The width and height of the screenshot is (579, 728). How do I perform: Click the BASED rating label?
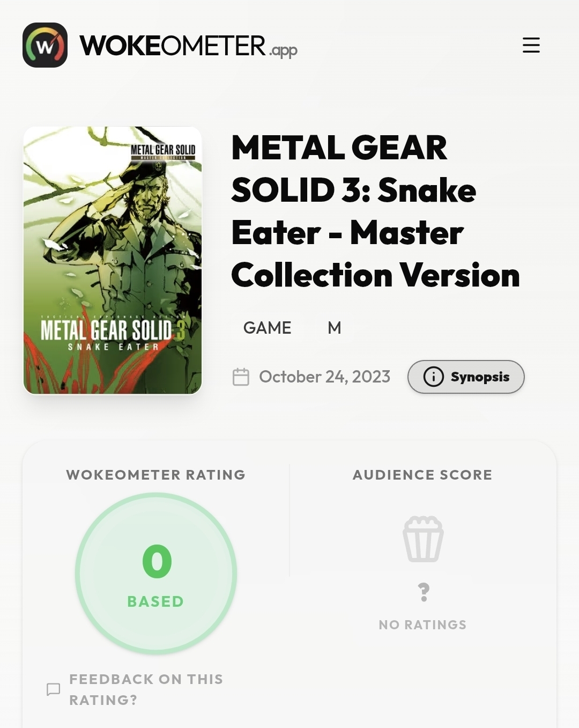pyautogui.click(x=155, y=601)
